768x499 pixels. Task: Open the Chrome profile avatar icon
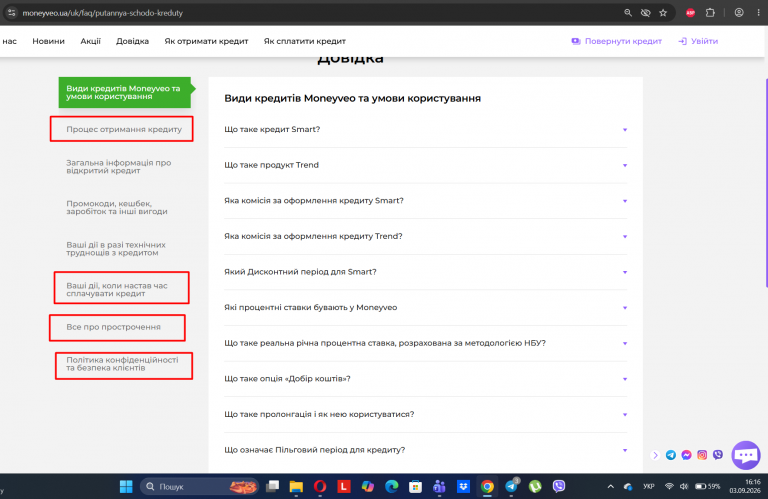point(739,13)
